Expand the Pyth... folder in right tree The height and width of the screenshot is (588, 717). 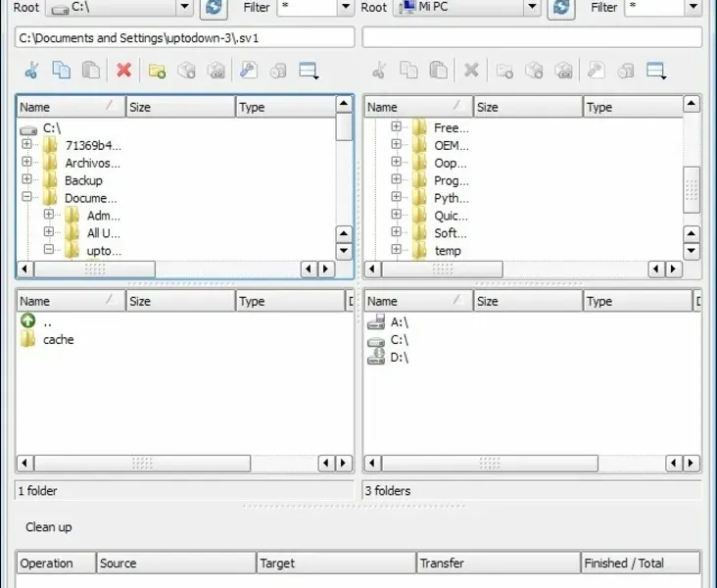point(396,197)
